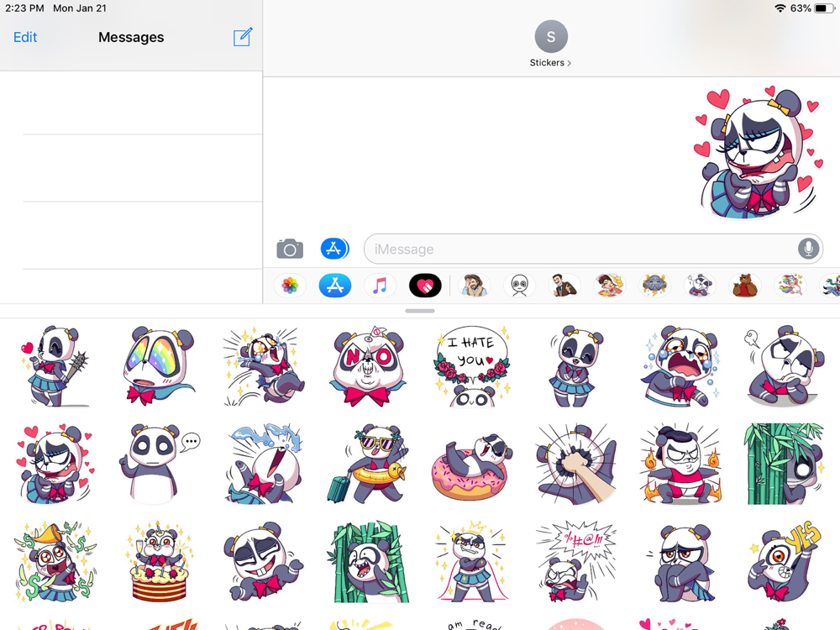This screenshot has height=630, width=840.
Task: Pick the red NO eyes panda sticker
Action: pos(368,366)
